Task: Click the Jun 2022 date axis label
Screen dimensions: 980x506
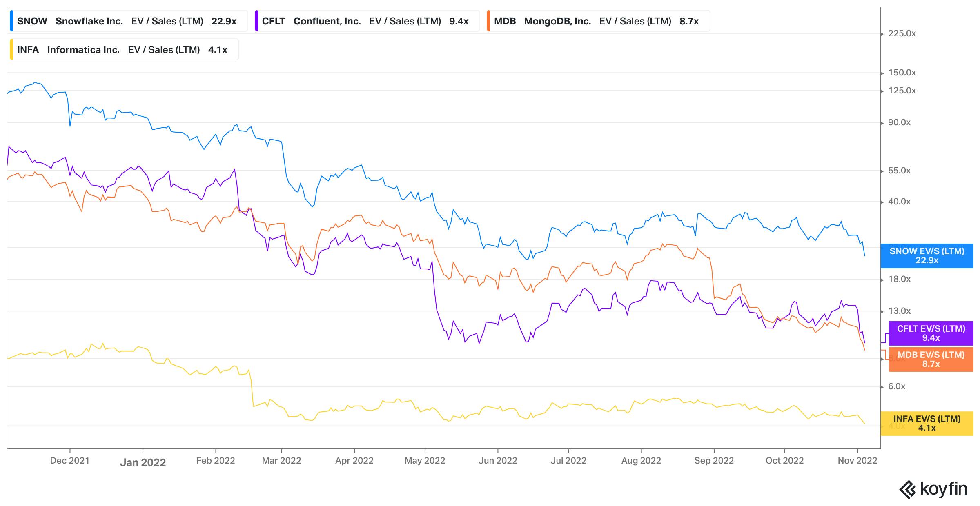Action: pyautogui.click(x=498, y=461)
